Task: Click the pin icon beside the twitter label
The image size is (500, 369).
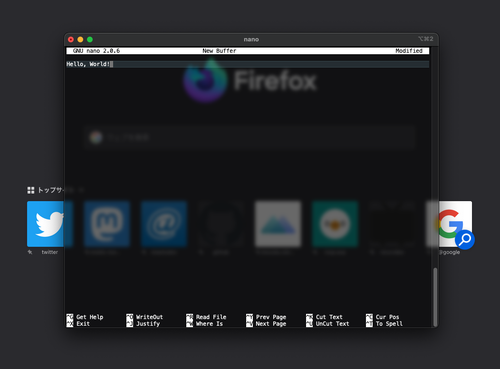Action: click(x=30, y=252)
